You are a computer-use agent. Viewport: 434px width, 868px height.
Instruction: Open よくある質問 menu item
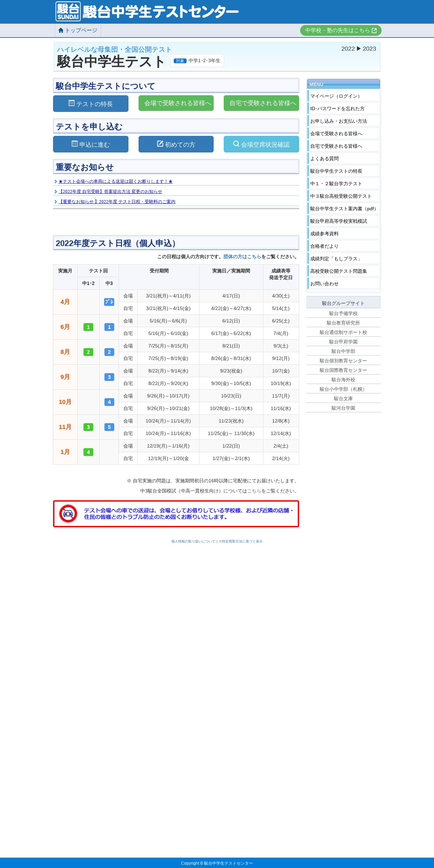point(343,159)
